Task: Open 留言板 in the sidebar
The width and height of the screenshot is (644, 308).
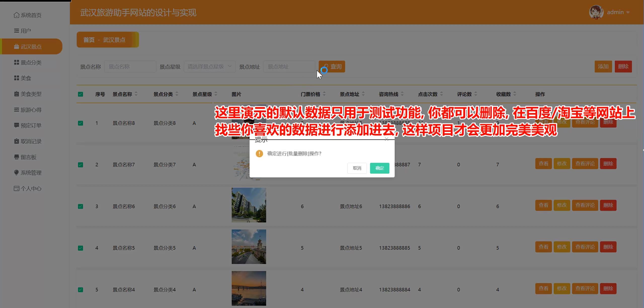Action: pos(28,157)
